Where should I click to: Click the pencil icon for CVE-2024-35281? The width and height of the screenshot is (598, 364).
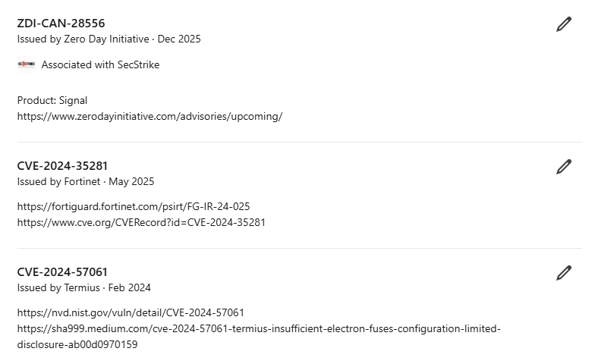click(563, 167)
